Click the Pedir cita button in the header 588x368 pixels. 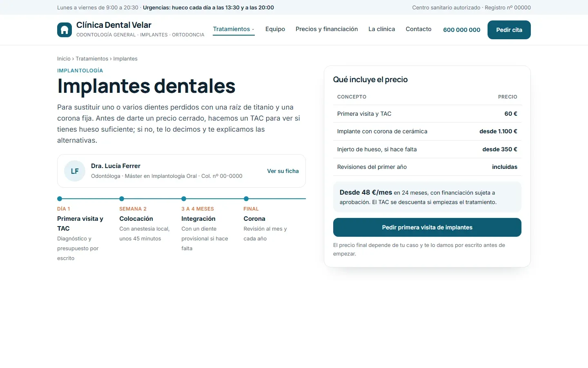pyautogui.click(x=509, y=30)
